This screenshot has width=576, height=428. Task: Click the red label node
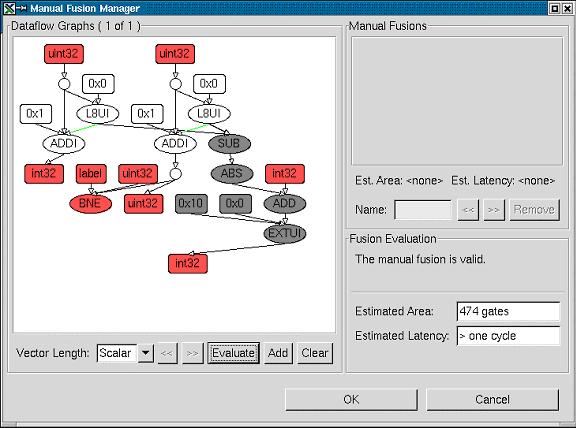tap(91, 173)
